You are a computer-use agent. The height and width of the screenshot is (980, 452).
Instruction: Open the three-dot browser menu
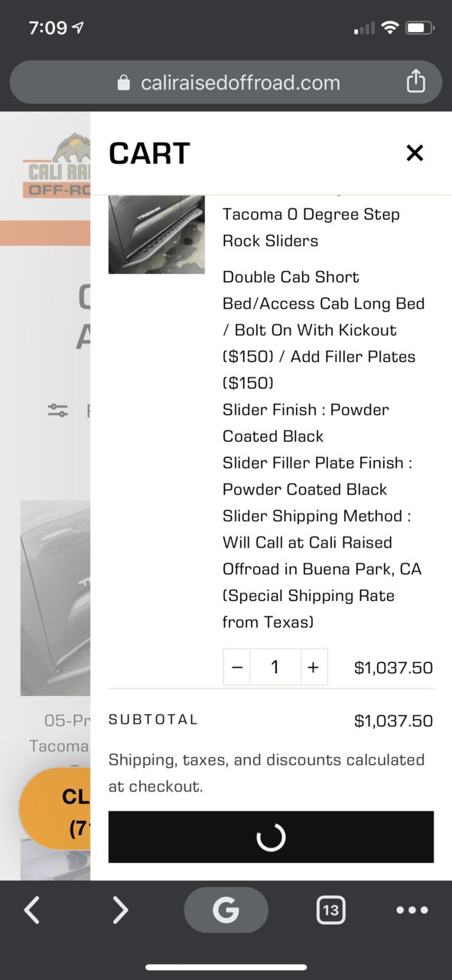point(412,910)
